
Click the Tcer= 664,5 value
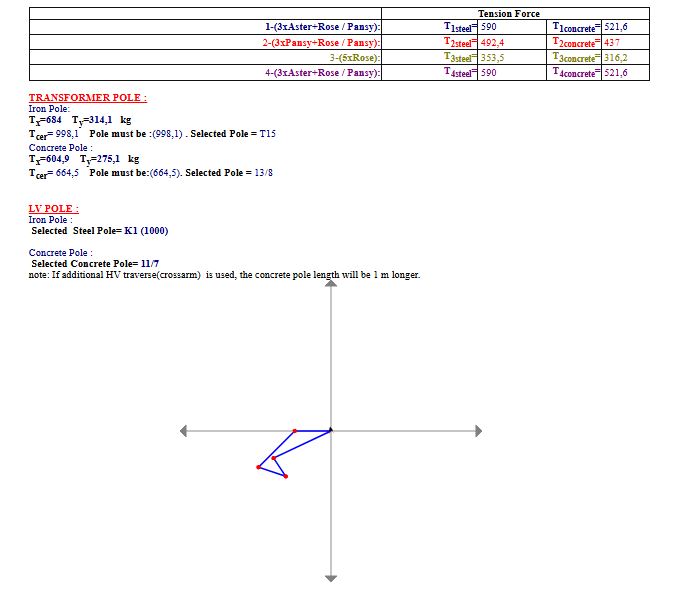pyautogui.click(x=54, y=173)
